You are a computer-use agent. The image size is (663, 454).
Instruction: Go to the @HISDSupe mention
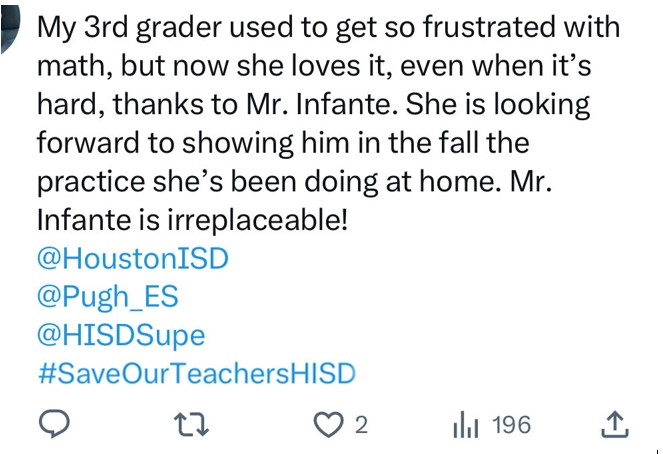coord(120,335)
